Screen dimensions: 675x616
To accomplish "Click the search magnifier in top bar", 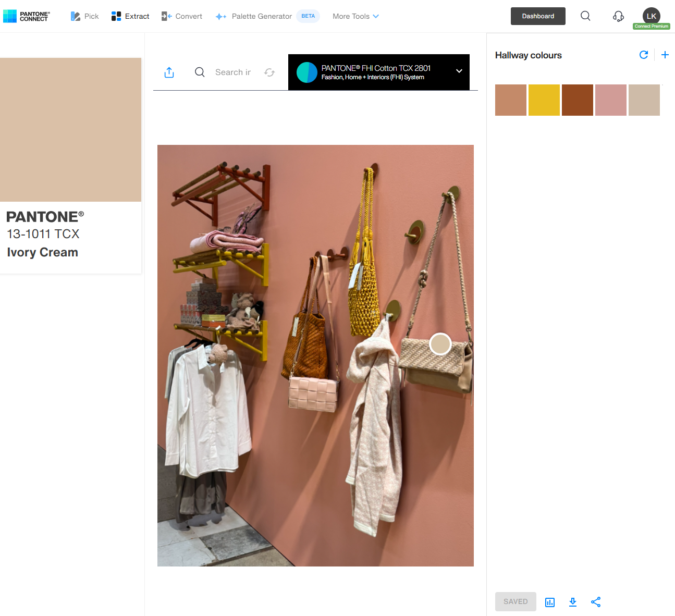I will coord(585,16).
